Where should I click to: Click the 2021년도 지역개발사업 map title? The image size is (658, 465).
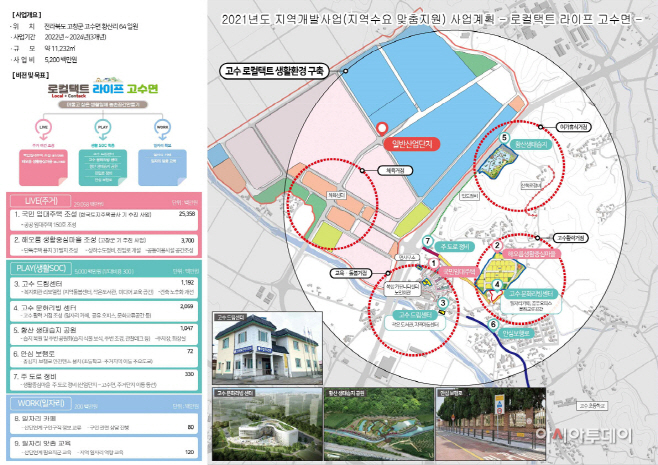coord(432,20)
